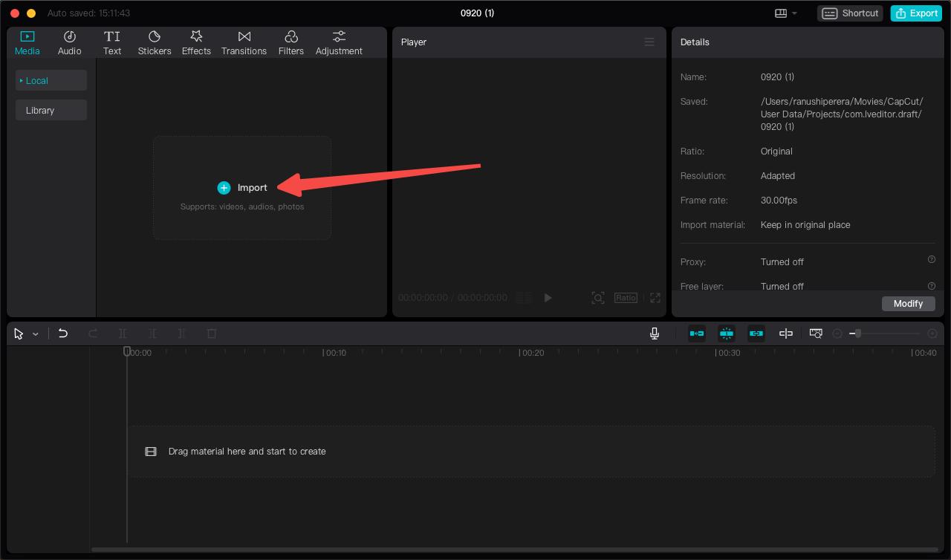Open the Stickers panel
The height and width of the screenshot is (560, 951).
click(155, 42)
